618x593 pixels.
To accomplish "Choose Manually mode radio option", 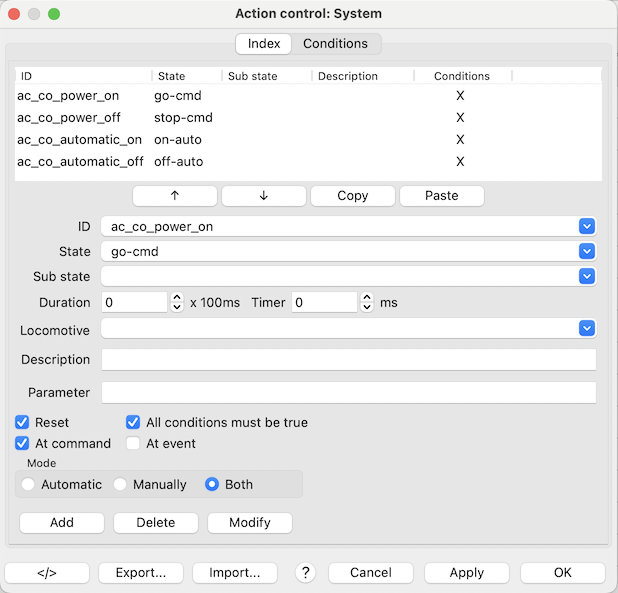I will click(120, 484).
